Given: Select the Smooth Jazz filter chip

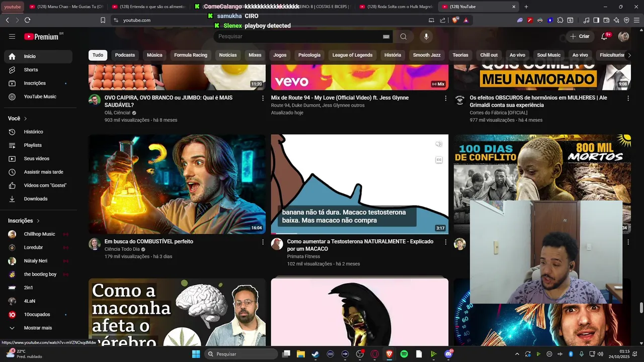Looking at the screenshot, I should (x=427, y=55).
